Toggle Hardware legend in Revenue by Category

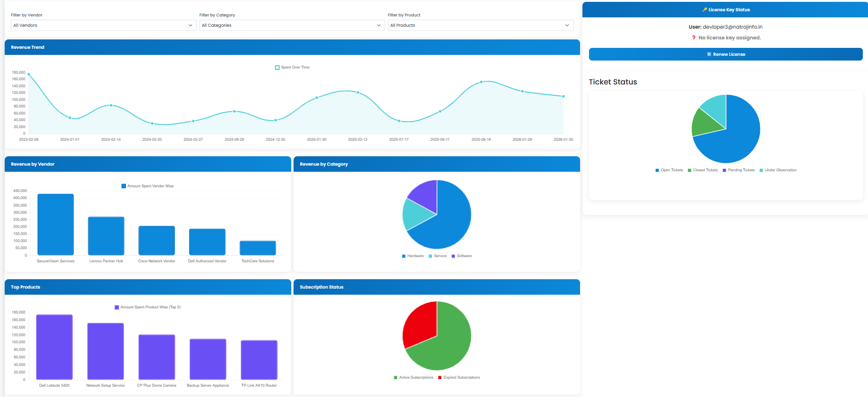(x=413, y=256)
